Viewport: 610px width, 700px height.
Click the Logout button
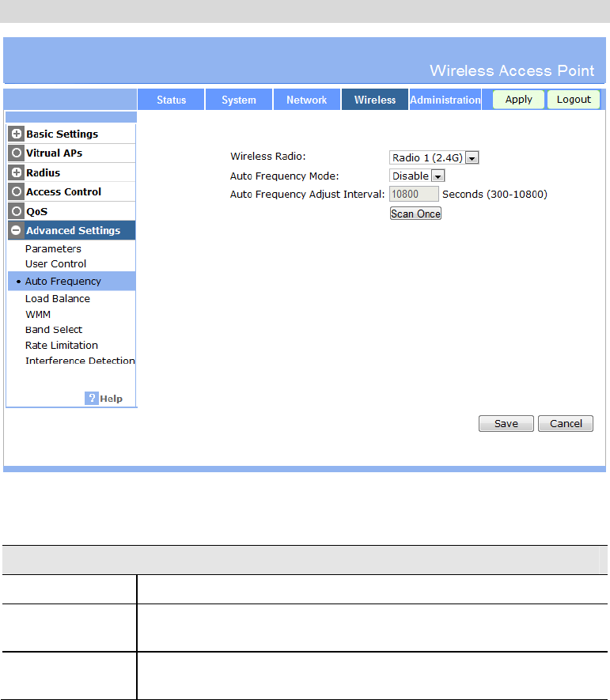pyautogui.click(x=574, y=99)
